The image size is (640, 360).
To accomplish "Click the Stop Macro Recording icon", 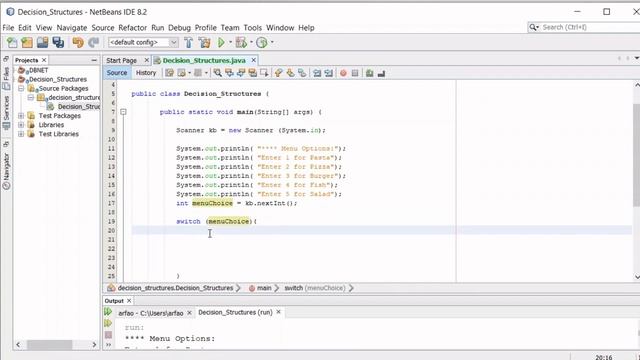I will [x=355, y=73].
